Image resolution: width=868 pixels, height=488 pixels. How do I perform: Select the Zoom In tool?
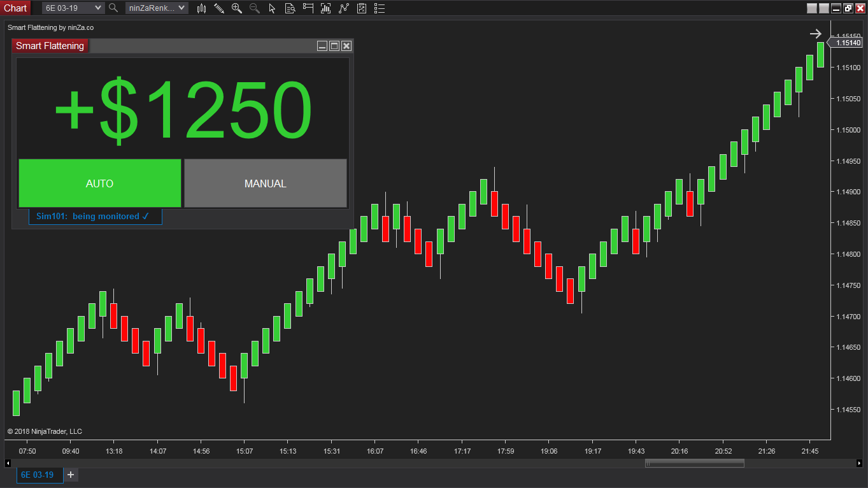236,8
